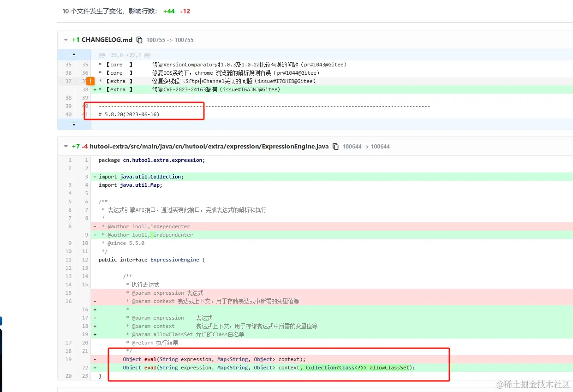Select the Sftp Channel issue#I7OHIB line
This screenshot has width=573, height=392.
coord(207,81)
